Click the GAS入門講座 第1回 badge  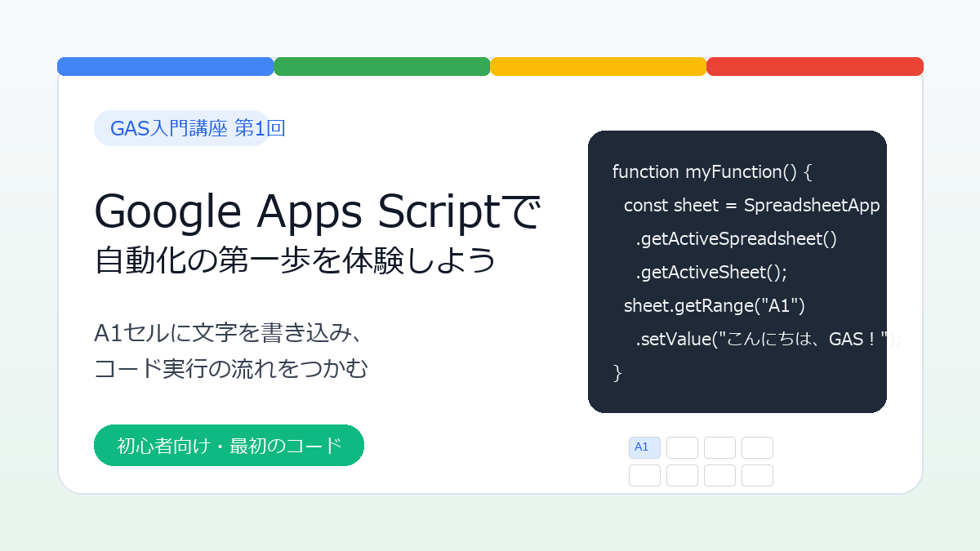pyautogui.click(x=189, y=128)
